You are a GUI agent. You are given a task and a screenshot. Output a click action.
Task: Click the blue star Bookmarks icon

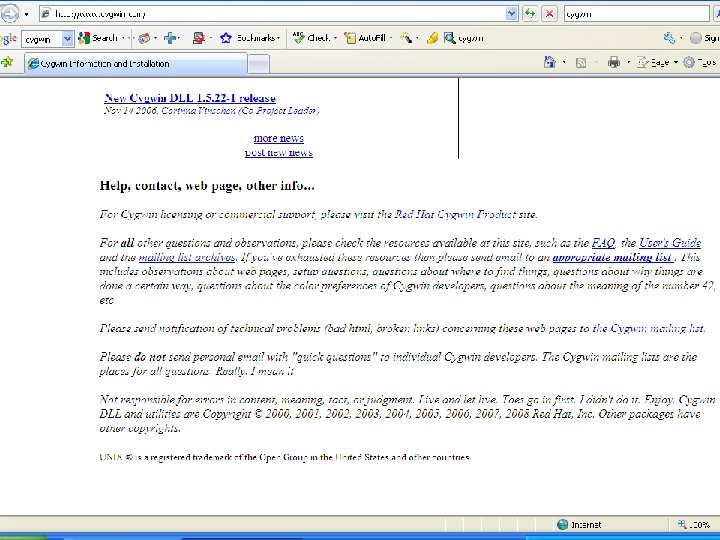[x=225, y=38]
